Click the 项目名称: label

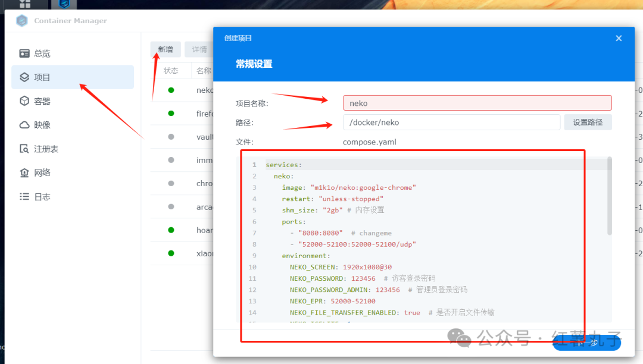coord(252,103)
